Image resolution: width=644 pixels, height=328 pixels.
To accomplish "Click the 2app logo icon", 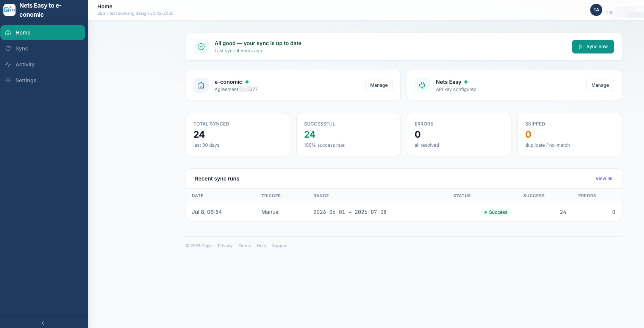I will (9, 10).
